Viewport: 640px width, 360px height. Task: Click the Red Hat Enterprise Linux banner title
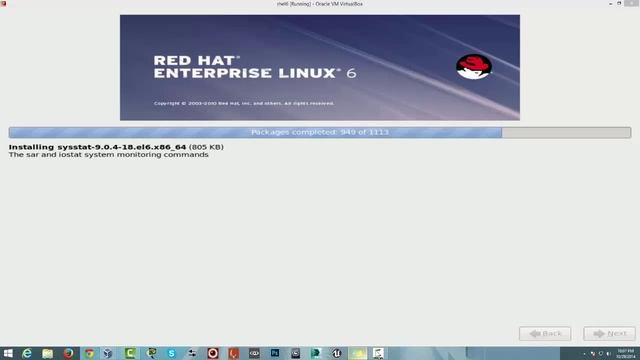click(255, 67)
